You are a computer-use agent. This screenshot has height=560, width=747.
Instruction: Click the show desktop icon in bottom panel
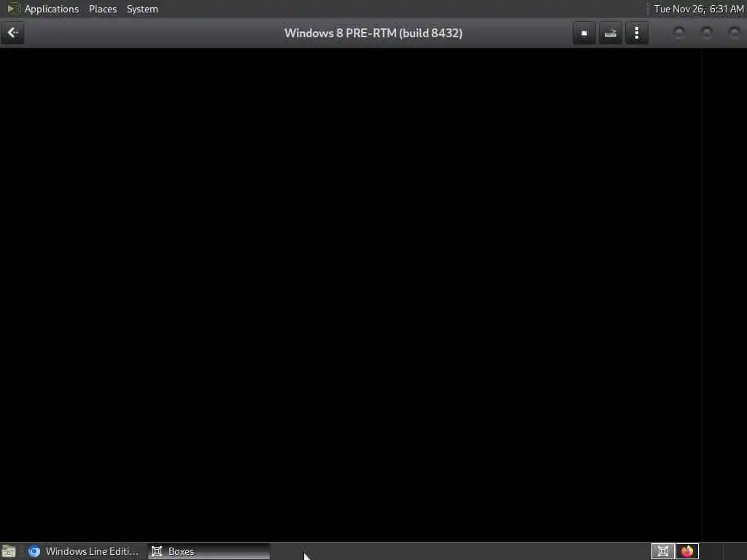point(9,551)
